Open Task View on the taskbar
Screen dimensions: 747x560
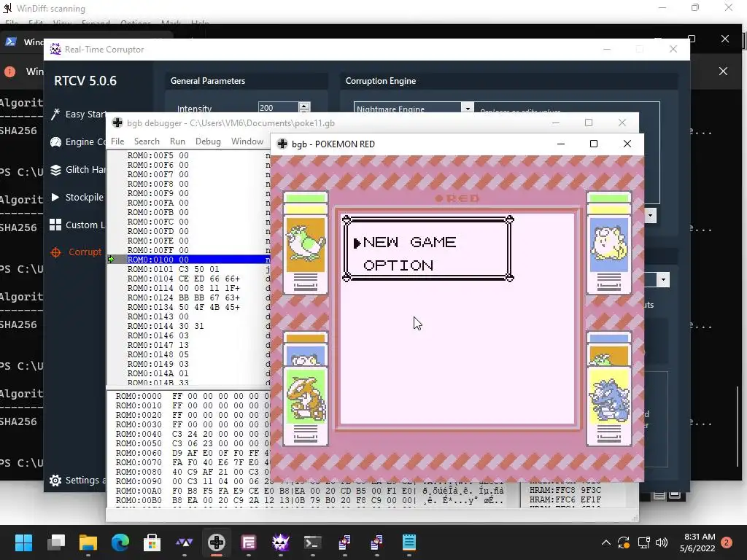pyautogui.click(x=56, y=542)
